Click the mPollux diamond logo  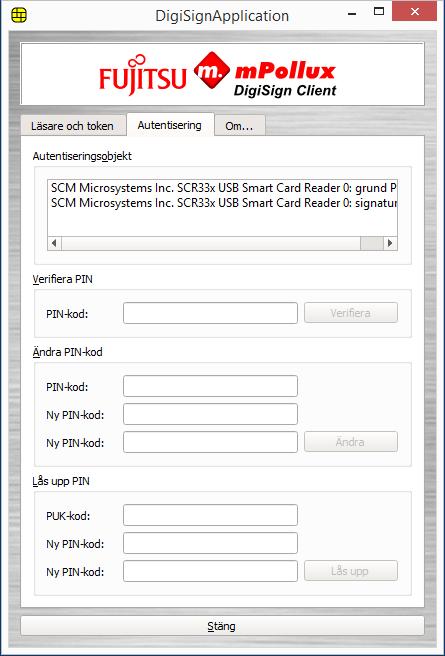212,70
